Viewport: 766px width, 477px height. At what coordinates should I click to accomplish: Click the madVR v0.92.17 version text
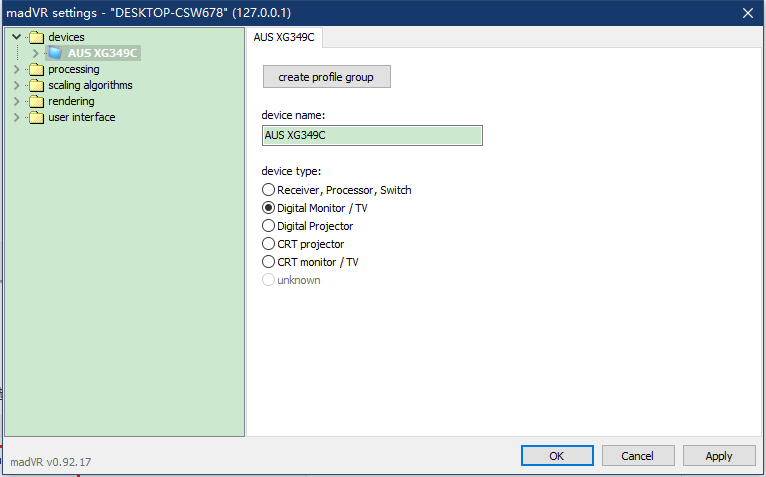click(51, 462)
